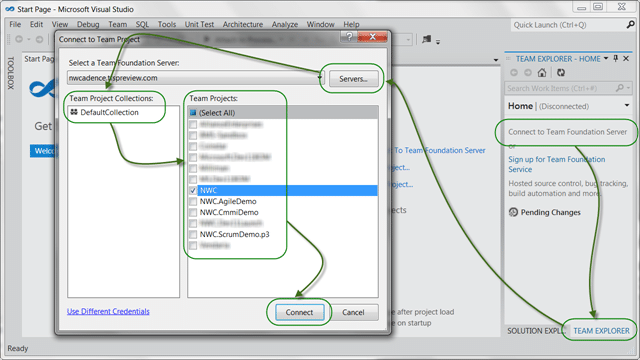Switch to the TEAM EXPLORER tab

(x=601, y=331)
